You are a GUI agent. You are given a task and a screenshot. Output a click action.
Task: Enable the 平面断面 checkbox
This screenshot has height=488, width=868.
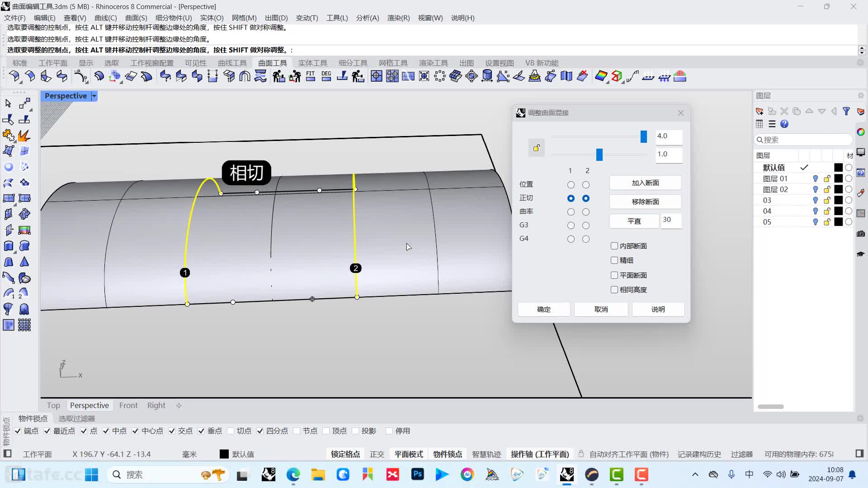coord(614,275)
